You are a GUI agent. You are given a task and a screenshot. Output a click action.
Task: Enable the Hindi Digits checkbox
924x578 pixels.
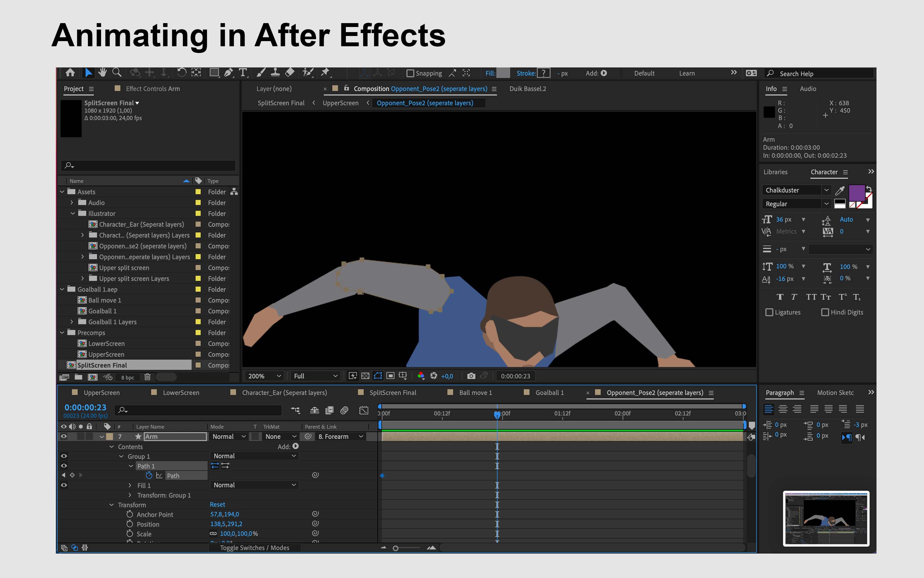(825, 312)
